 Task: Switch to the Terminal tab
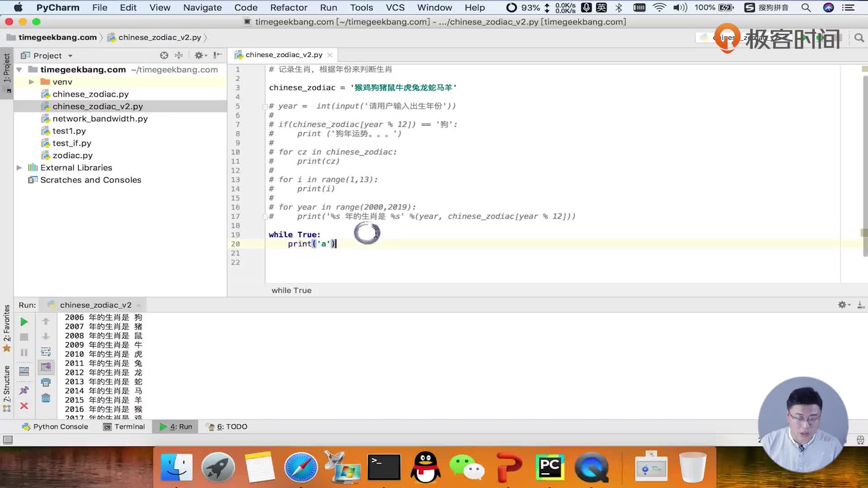[124, 427]
